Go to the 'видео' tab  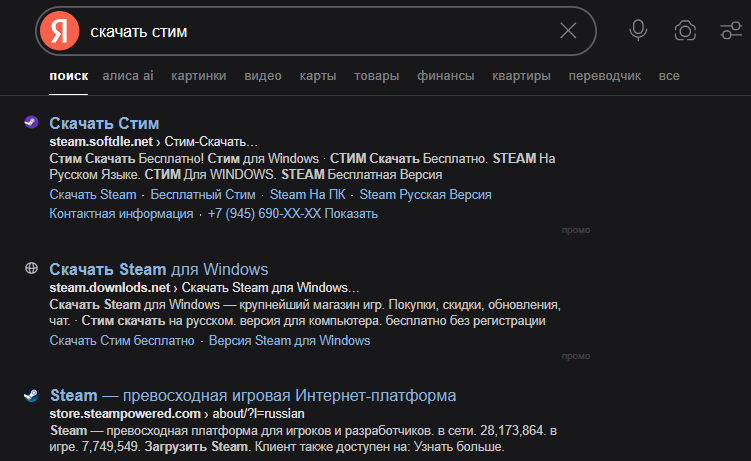click(x=263, y=76)
